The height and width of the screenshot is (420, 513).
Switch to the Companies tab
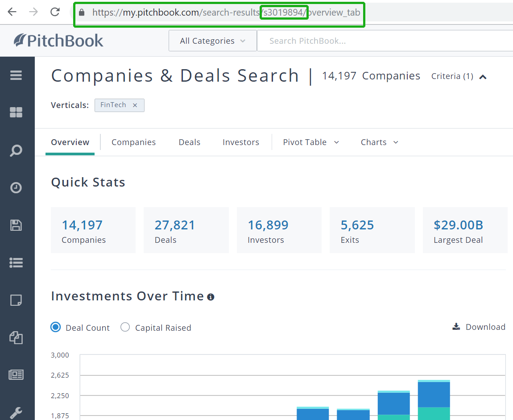133,142
